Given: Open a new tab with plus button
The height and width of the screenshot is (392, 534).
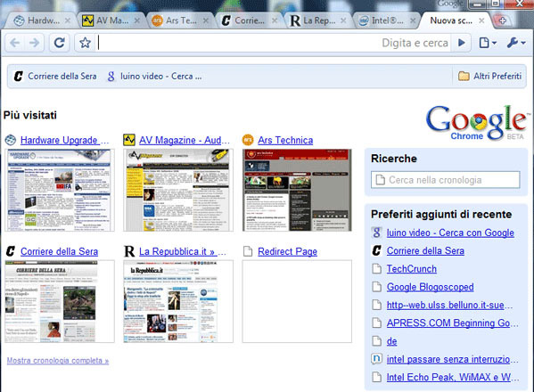Looking at the screenshot, I should tap(502, 20).
